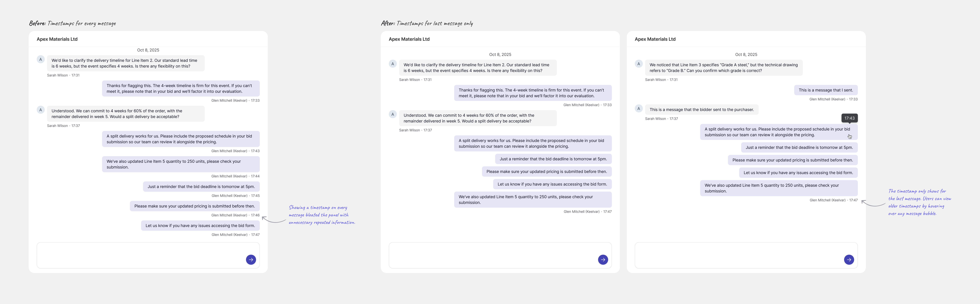
Task: Click the 'Apex Materials Ltd' title in the middle panel
Action: [x=409, y=39]
